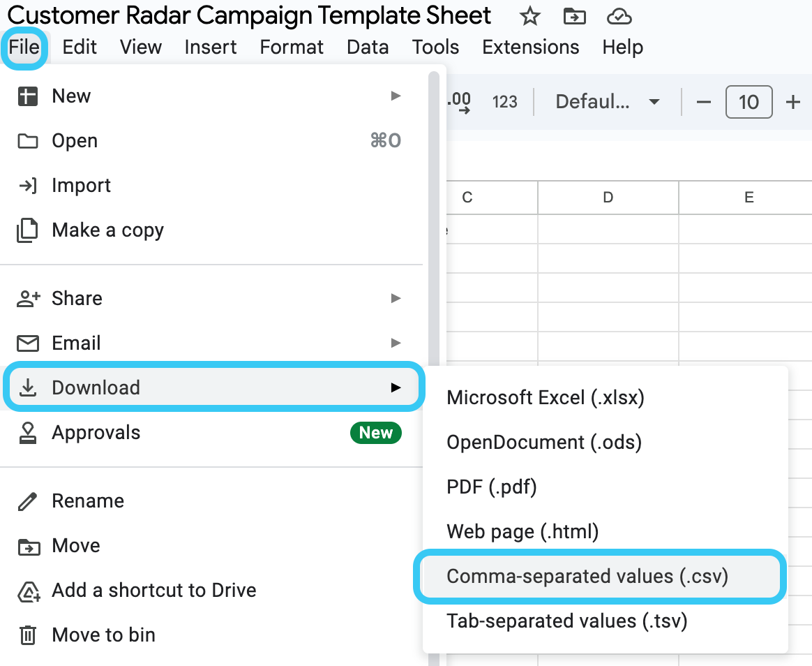812x666 pixels.
Task: Open the Default font dropdown
Action: pyautogui.click(x=608, y=102)
